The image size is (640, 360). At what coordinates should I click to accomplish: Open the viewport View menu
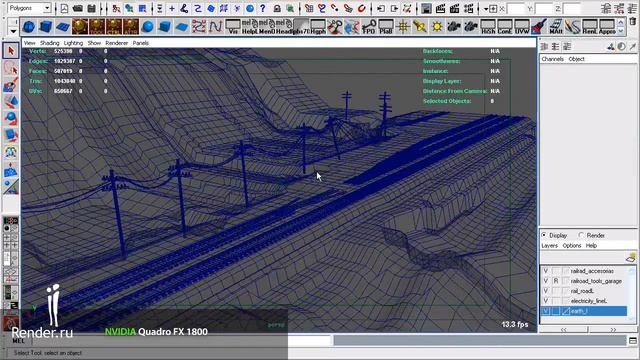point(29,43)
